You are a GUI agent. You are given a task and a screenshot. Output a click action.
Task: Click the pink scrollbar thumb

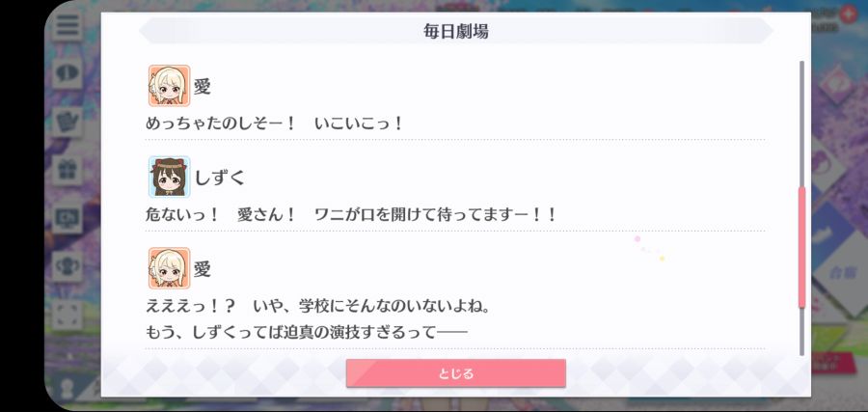point(801,247)
